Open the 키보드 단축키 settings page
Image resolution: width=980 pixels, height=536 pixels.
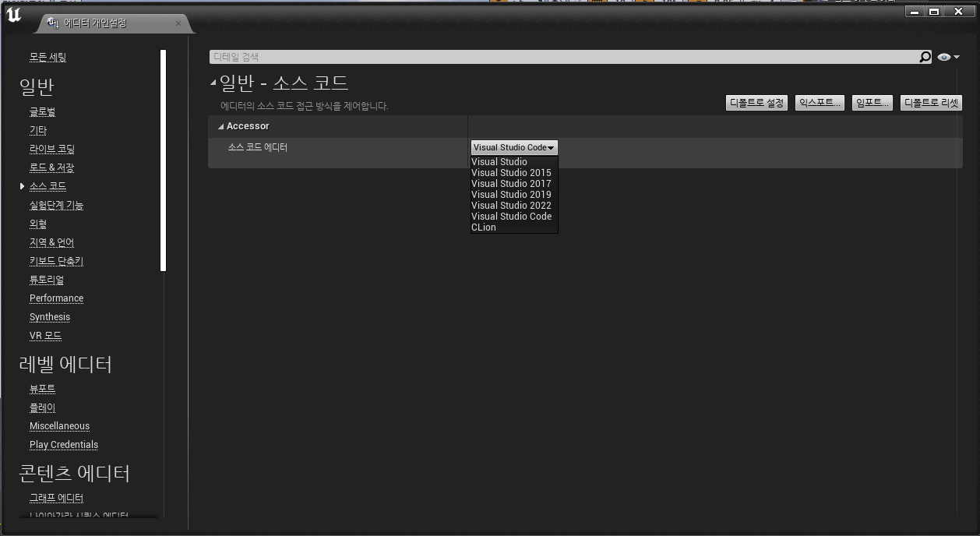point(56,261)
